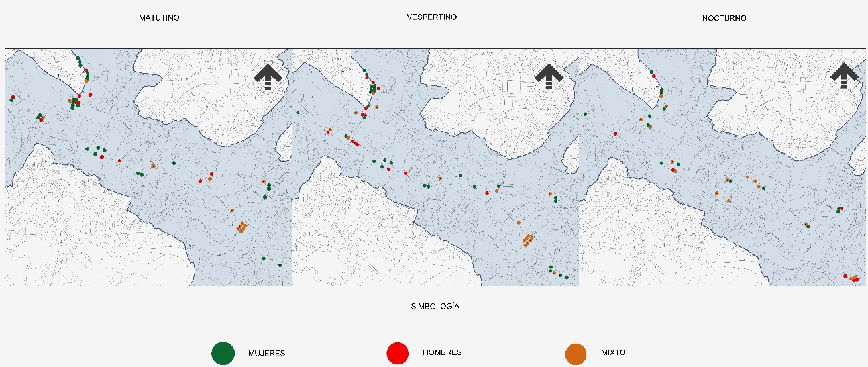The height and width of the screenshot is (367, 868).
Task: Click the MUJERES legend text label
Action: click(x=266, y=353)
